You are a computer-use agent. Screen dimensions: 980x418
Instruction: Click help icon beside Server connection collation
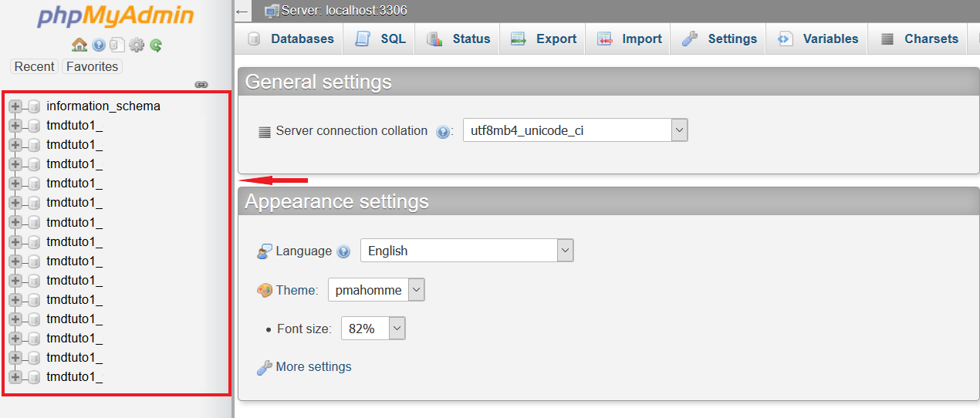pyautogui.click(x=443, y=132)
